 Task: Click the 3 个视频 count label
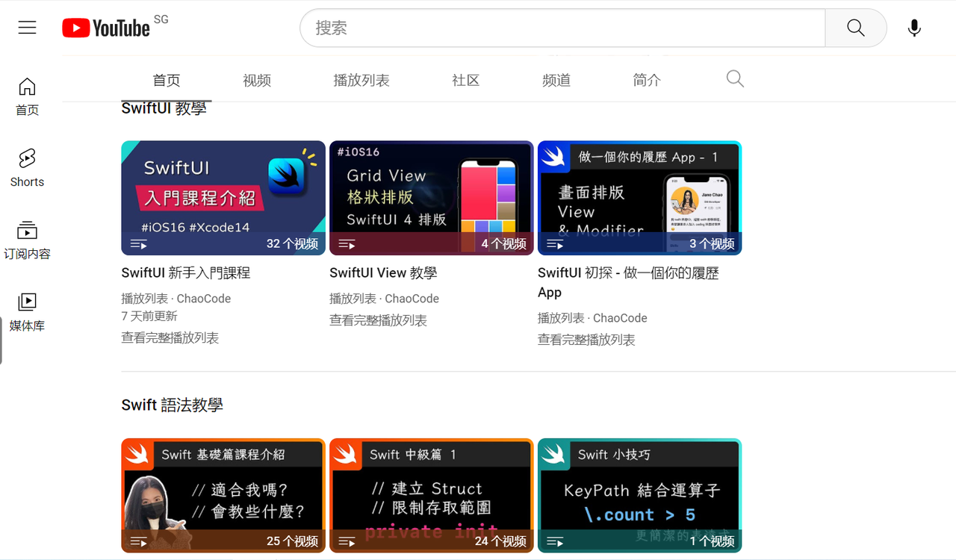pos(712,244)
